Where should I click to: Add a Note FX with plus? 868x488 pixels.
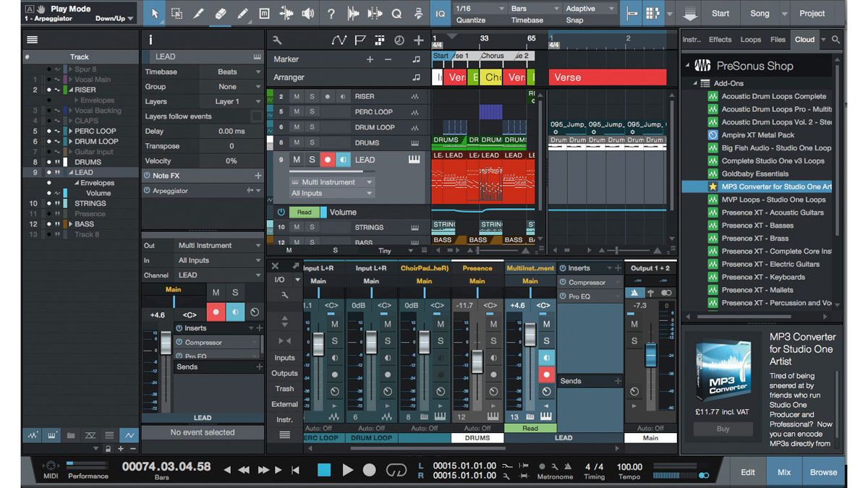[x=258, y=176]
